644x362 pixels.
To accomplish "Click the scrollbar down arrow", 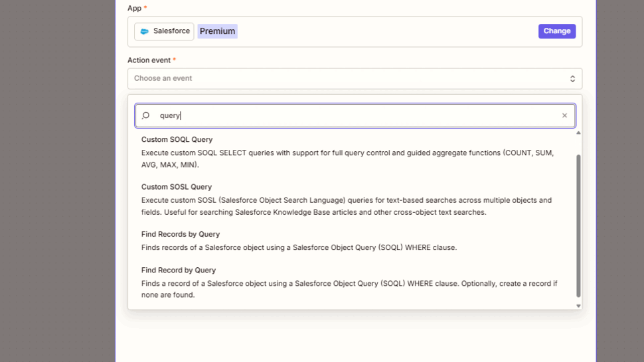I will click(x=578, y=306).
